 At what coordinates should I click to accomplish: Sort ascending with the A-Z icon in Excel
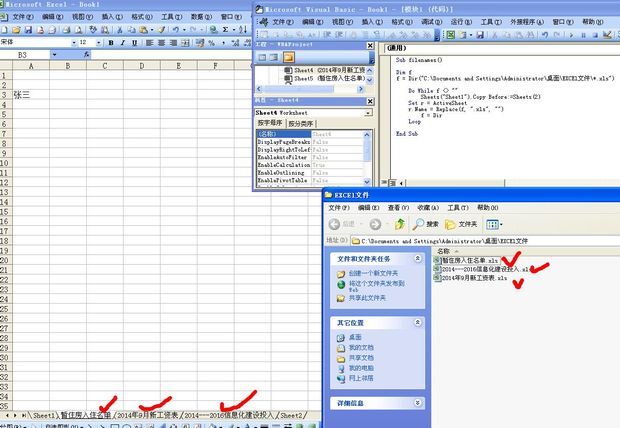[243, 30]
